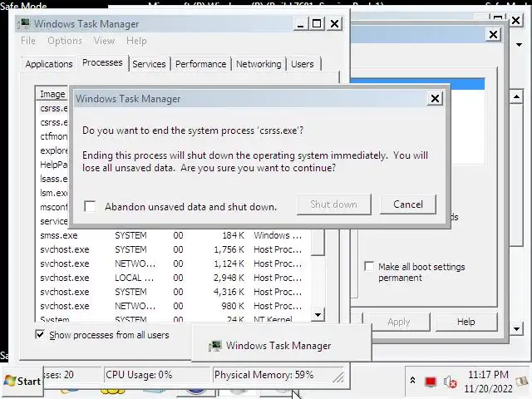Click the Task Manager icon in taskbar preview

215,346
